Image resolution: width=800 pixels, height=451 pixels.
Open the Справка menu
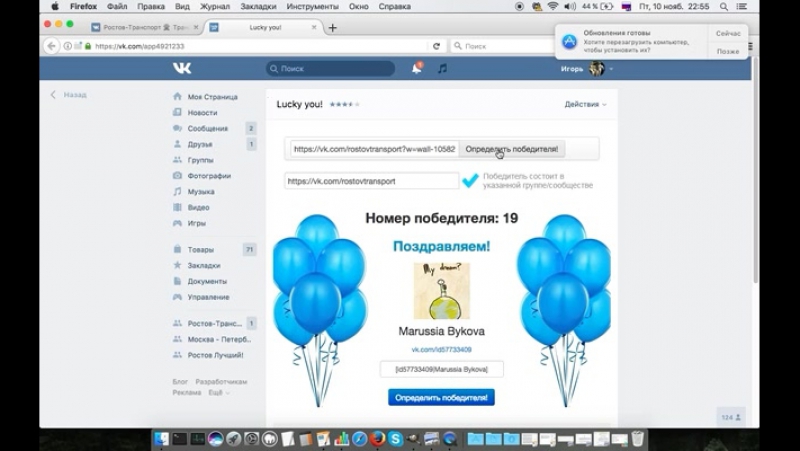(394, 7)
